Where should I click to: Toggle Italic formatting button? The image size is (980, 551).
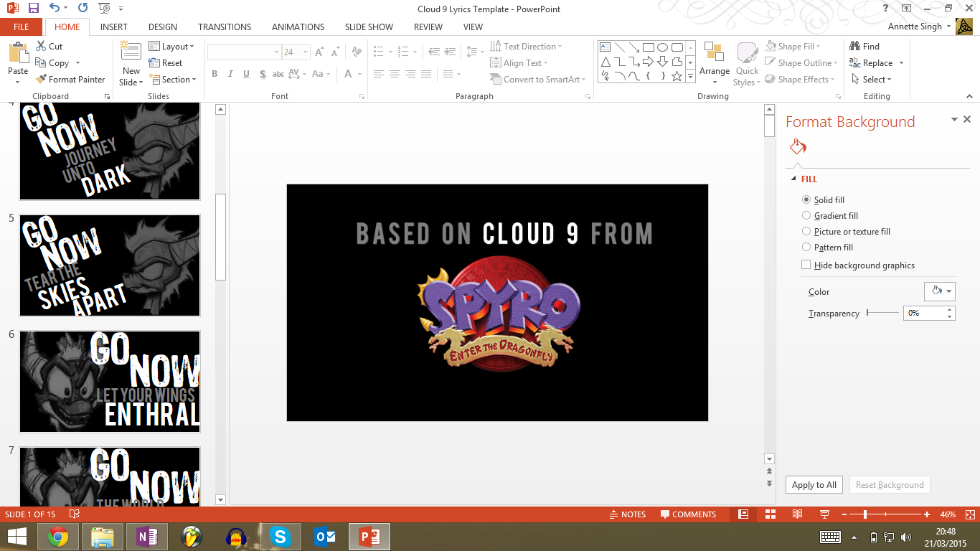coord(230,74)
